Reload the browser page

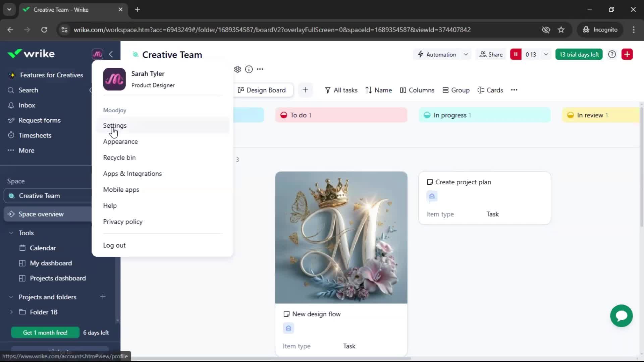[44, 30]
